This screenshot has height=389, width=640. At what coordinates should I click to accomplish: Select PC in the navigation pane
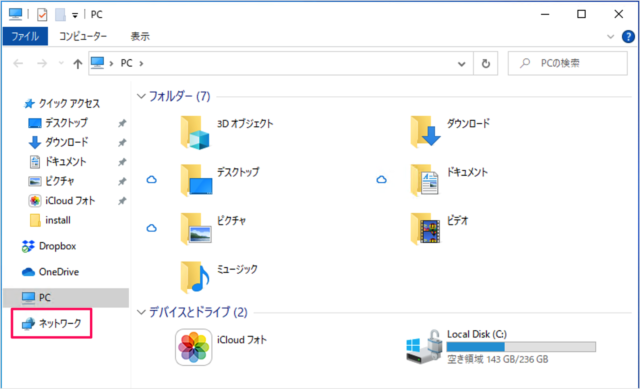pyautogui.click(x=66, y=298)
